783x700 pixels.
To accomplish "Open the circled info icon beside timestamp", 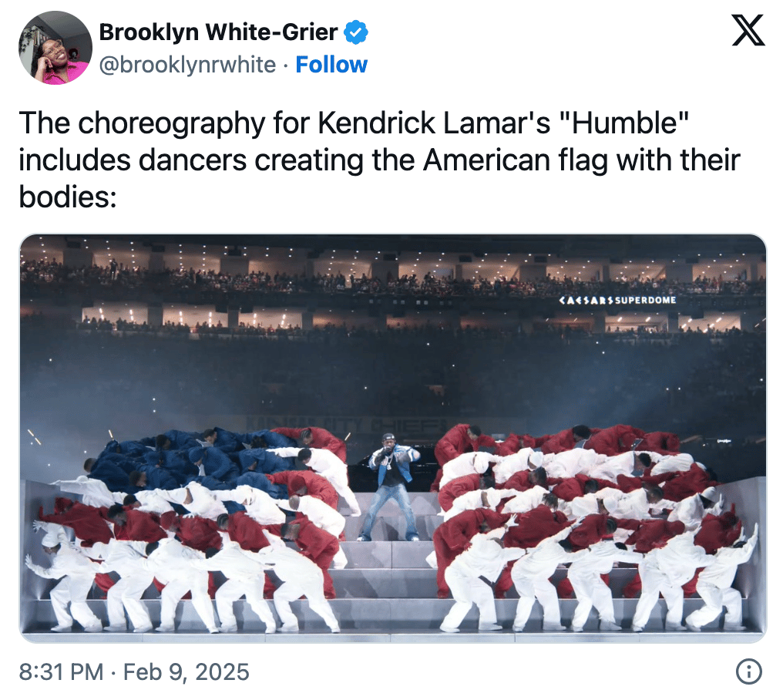I will pos(749,671).
